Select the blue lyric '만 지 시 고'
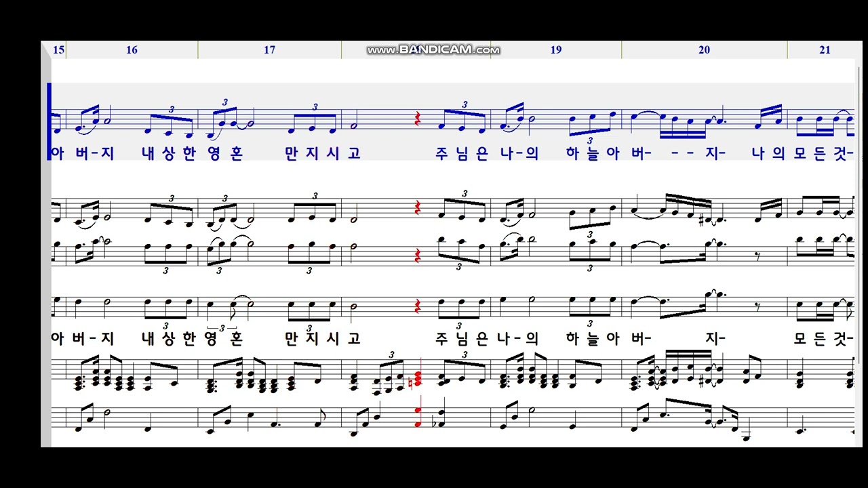The image size is (868, 488). coord(323,153)
